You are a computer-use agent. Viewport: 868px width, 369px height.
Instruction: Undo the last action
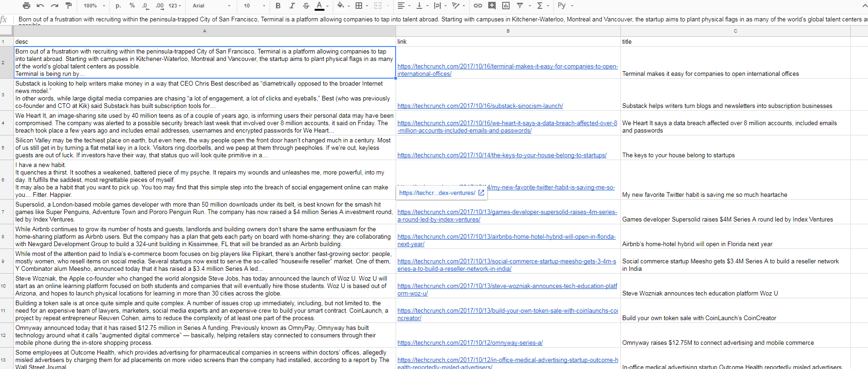40,6
